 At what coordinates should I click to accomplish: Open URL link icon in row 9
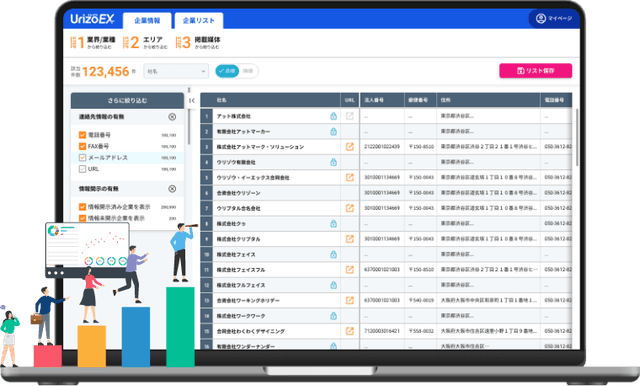coord(350,239)
